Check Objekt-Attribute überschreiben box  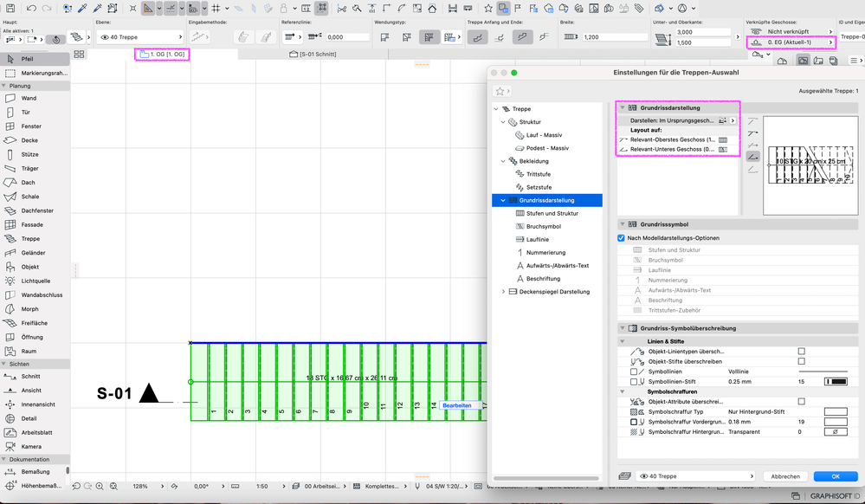(801, 402)
